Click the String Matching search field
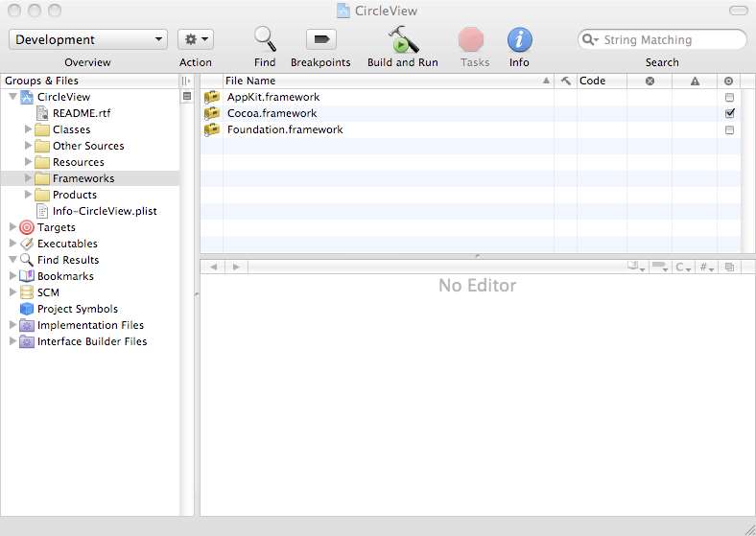Viewport: 756px width, 536px height. (x=668, y=40)
